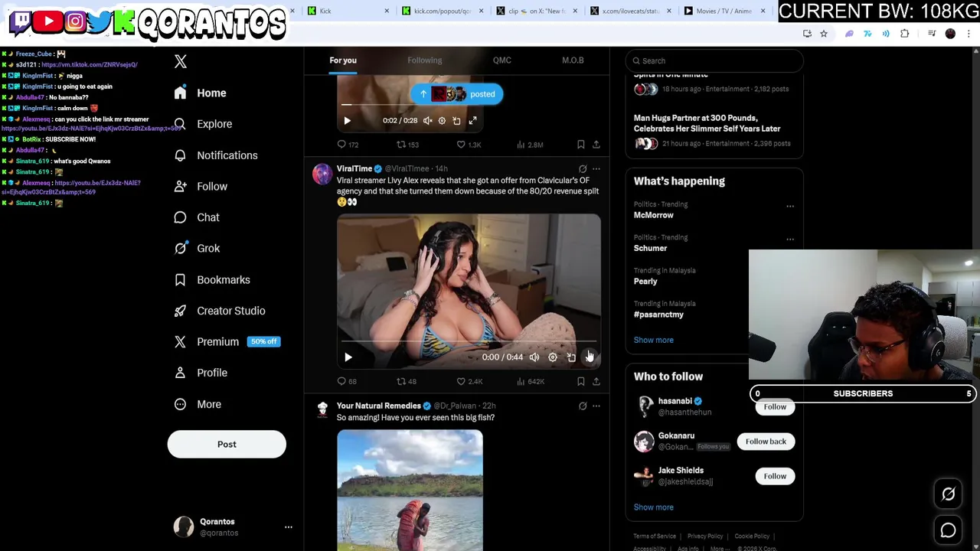
Task: Open Your Natural Remedies post options
Action: 596,406
